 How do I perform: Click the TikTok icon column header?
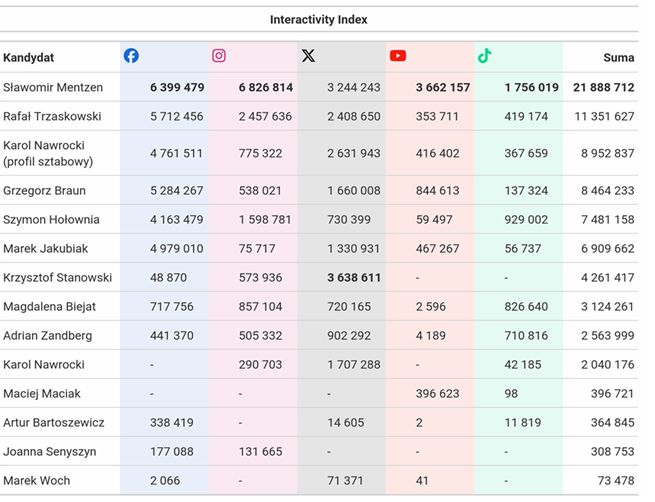click(x=485, y=56)
